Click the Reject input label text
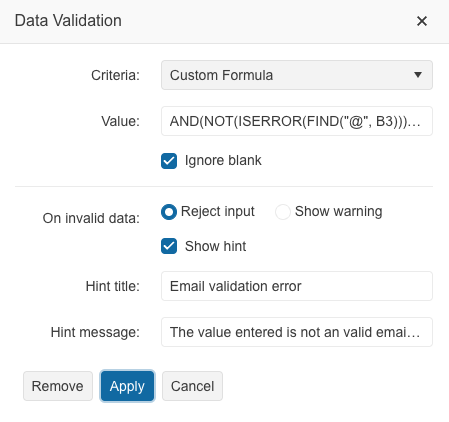Image resolution: width=449 pixels, height=422 pixels. [217, 211]
